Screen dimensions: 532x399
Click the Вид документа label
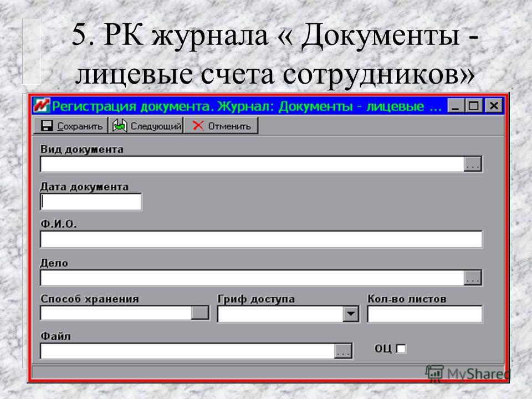[82, 149]
